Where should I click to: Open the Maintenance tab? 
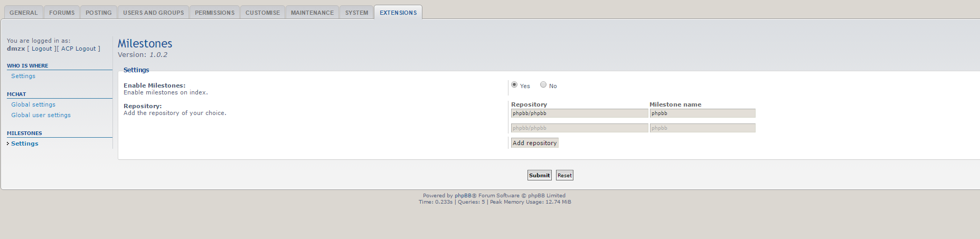point(312,13)
